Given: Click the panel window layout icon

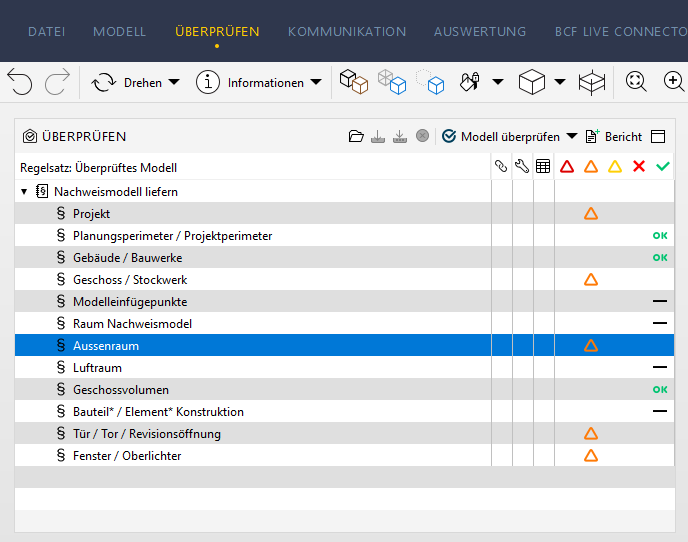Looking at the screenshot, I should tap(658, 136).
